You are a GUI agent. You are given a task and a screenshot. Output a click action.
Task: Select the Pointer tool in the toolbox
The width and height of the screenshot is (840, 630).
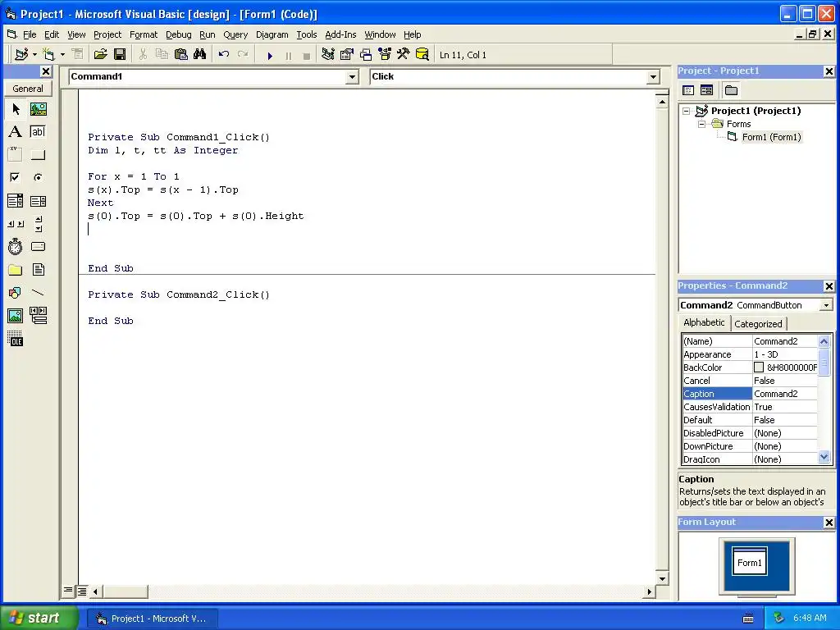pos(16,109)
